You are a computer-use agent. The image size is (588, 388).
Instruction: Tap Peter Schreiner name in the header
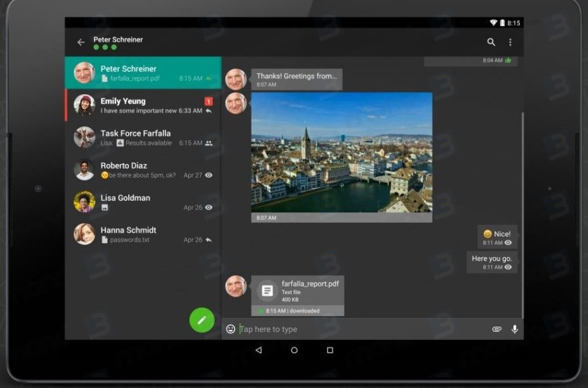[118, 39]
